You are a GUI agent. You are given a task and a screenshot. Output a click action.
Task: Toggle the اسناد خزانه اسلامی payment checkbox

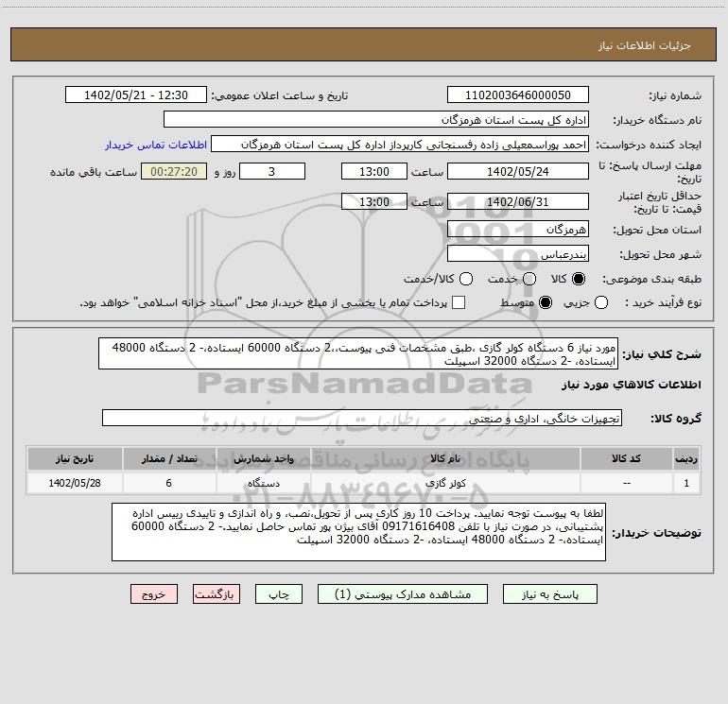pos(459,302)
